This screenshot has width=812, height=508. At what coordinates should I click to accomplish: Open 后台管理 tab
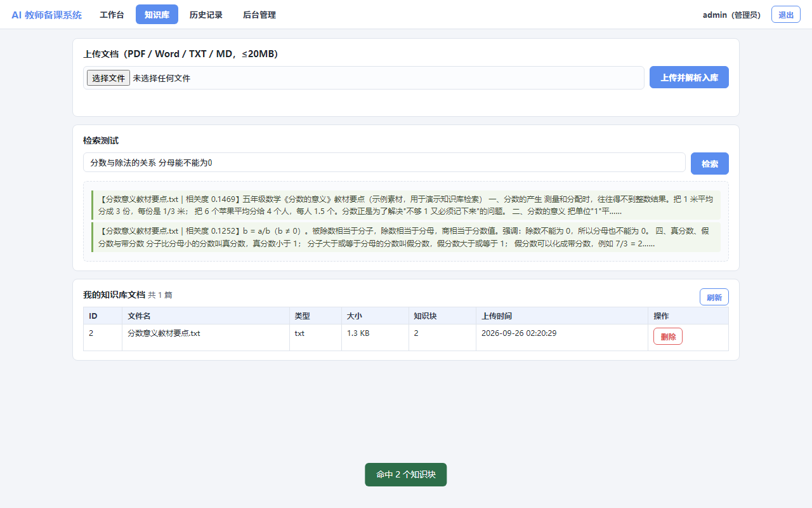click(259, 15)
